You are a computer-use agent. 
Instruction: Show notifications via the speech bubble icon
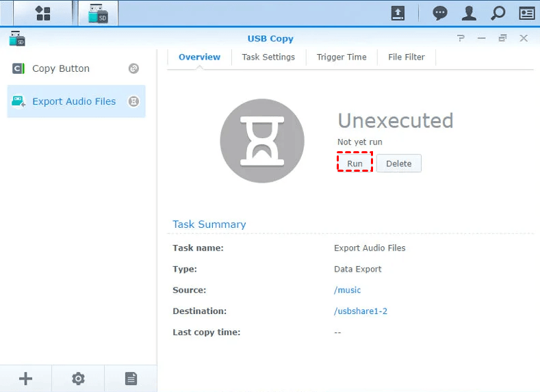440,13
